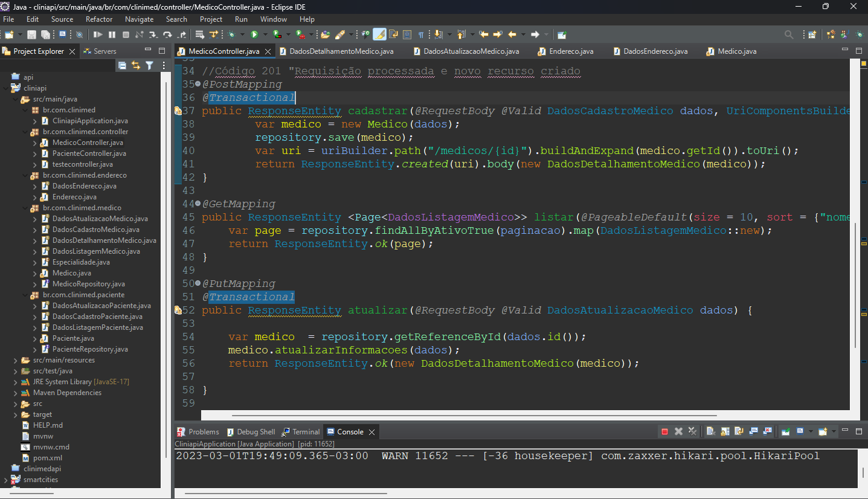
Task: Collapse All in Project Explorer toolbar
Action: pos(123,65)
